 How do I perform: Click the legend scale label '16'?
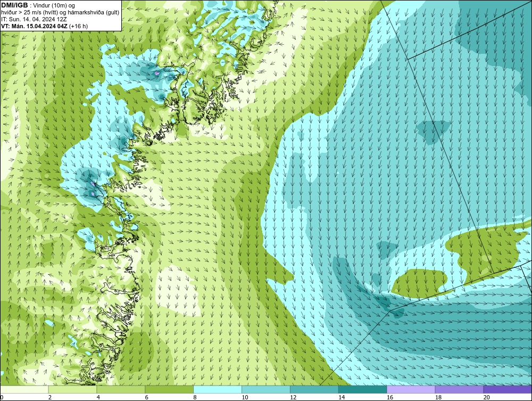[x=390, y=397]
